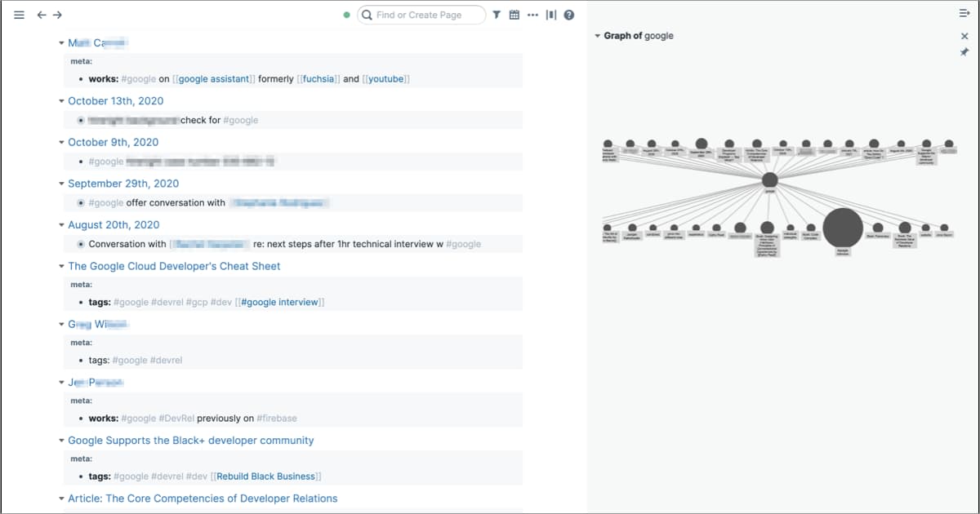Viewport: 980px width, 514px height.
Task: Zoom into the August 20th Conversation bullet
Action: pos(80,244)
